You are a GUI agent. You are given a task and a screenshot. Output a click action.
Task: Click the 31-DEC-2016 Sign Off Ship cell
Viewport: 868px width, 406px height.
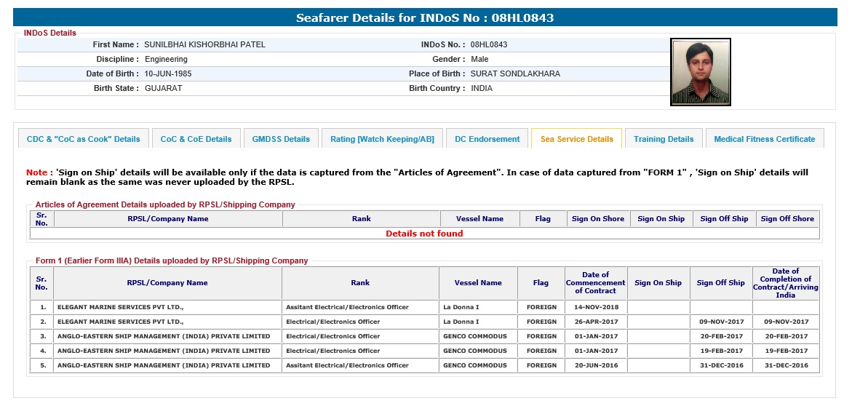[720, 365]
